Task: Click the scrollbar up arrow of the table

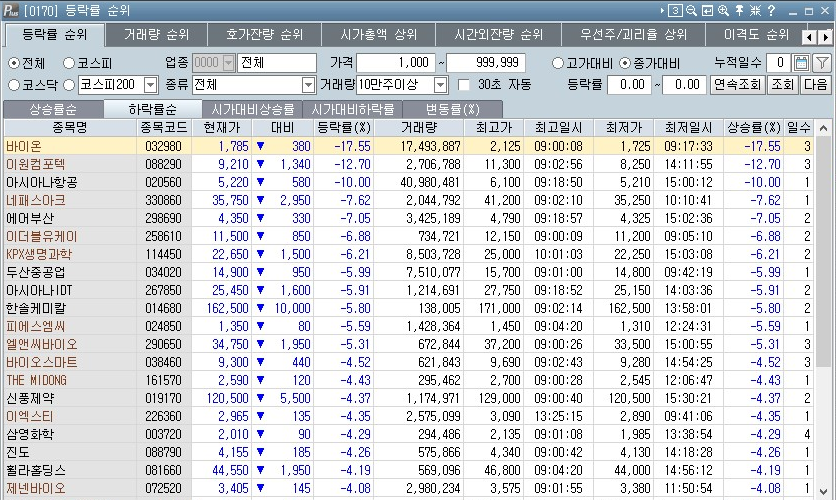Action: click(823, 128)
